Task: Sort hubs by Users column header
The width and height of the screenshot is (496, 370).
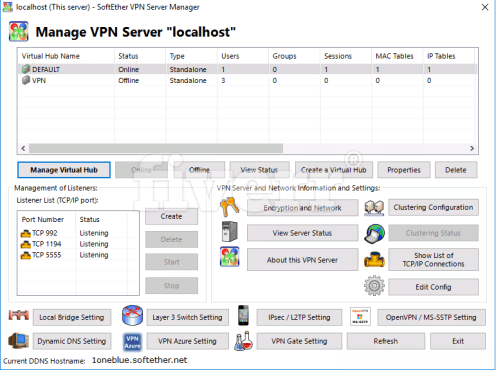Action: pos(243,56)
